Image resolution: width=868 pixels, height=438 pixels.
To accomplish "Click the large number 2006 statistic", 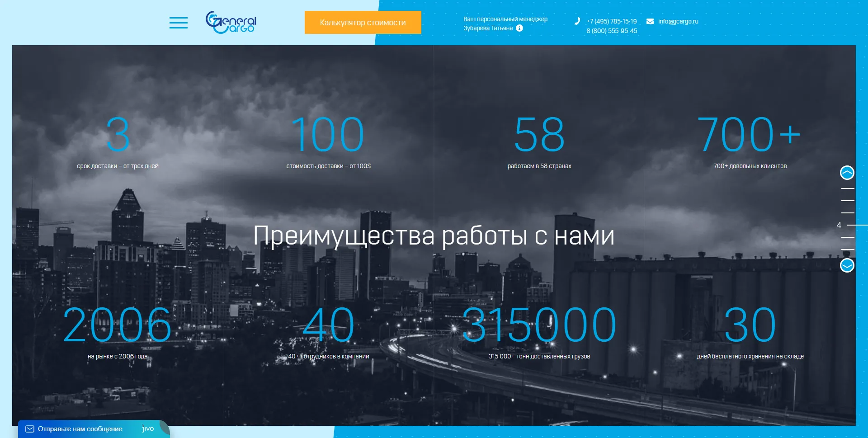I will point(118,325).
